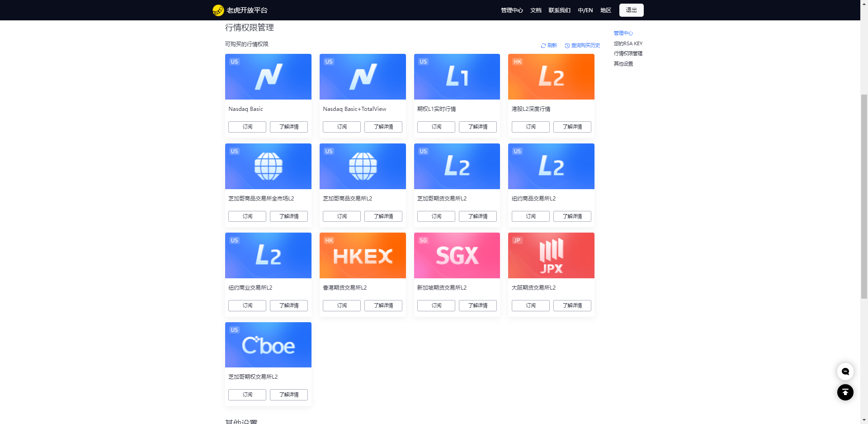Open the chat support floating icon
This screenshot has height=424, width=868.
click(845, 372)
